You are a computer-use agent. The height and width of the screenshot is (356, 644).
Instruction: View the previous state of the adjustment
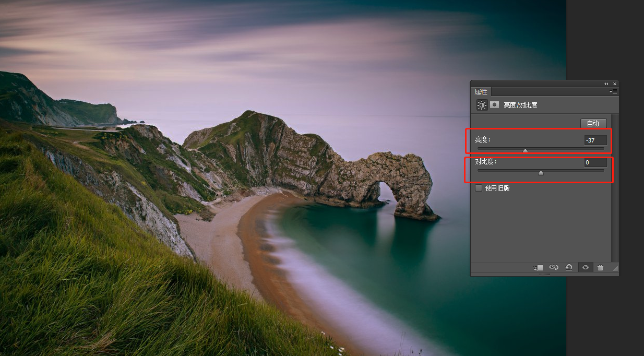coord(554,267)
